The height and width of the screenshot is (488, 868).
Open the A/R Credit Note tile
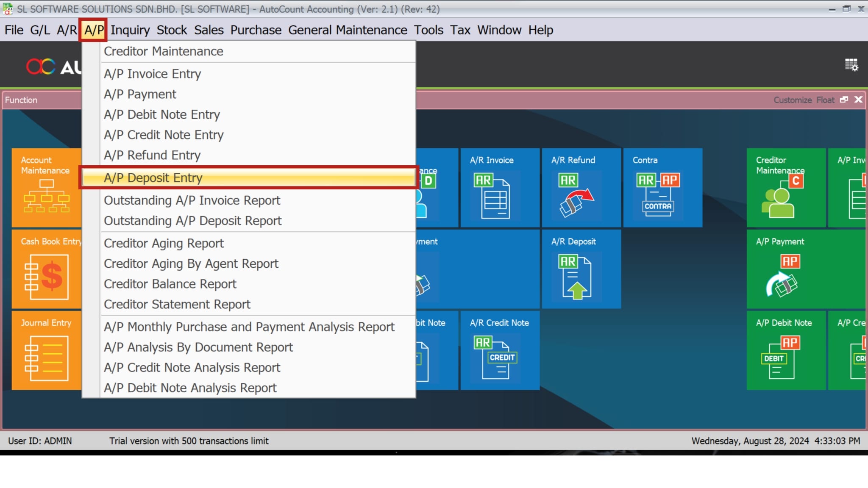coord(500,350)
